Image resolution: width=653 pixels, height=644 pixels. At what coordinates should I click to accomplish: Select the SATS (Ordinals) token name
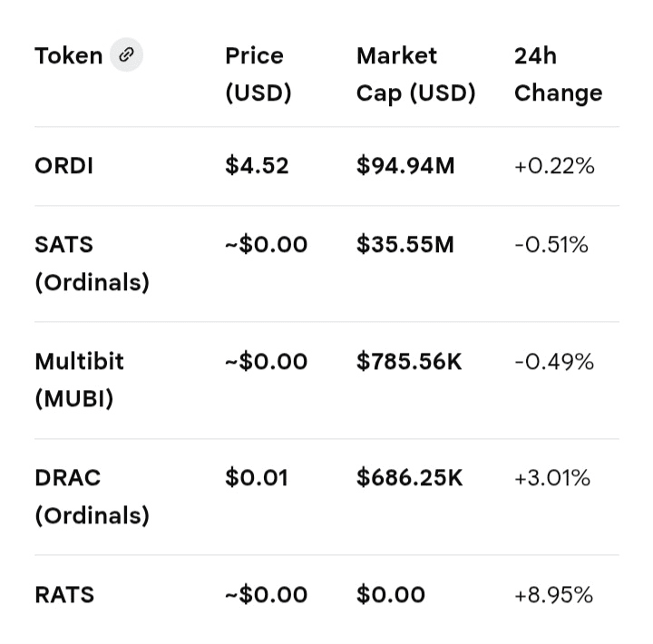[92, 263]
